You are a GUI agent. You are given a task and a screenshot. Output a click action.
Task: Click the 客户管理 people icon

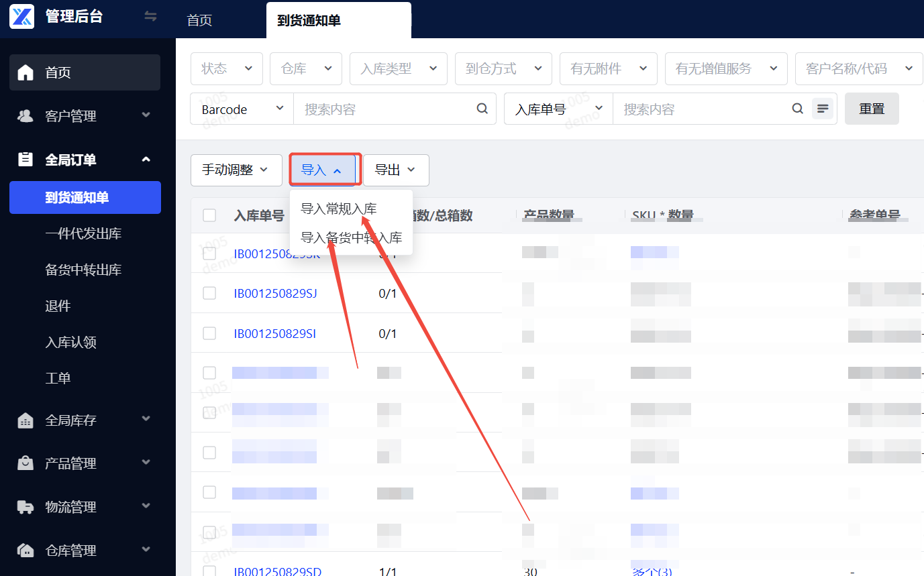pos(25,116)
